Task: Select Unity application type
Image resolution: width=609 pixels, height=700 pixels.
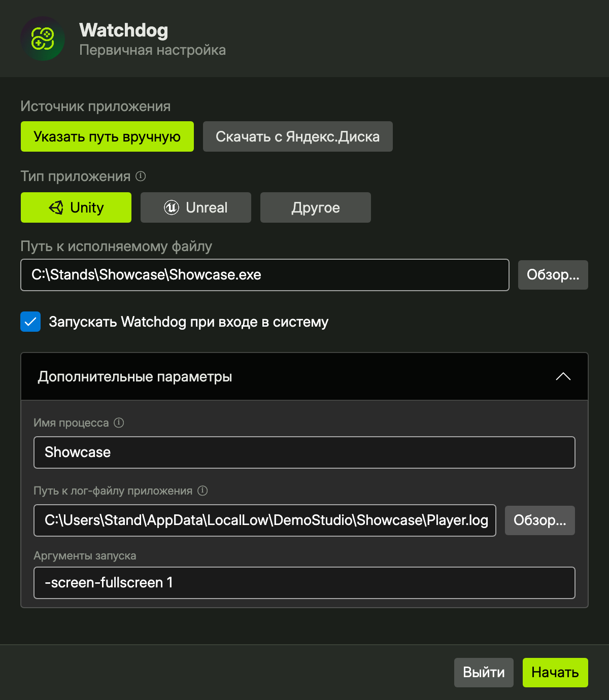Action: [x=76, y=207]
